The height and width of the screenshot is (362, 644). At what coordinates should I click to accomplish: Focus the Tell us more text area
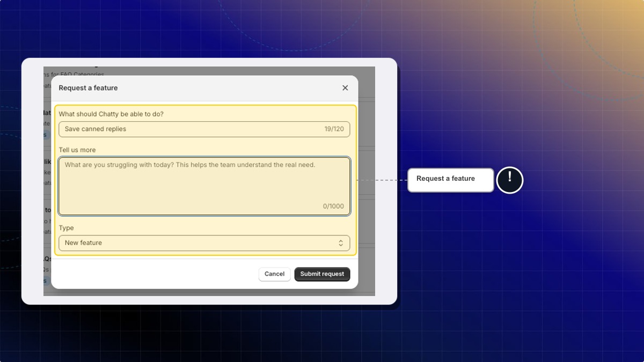tap(204, 186)
